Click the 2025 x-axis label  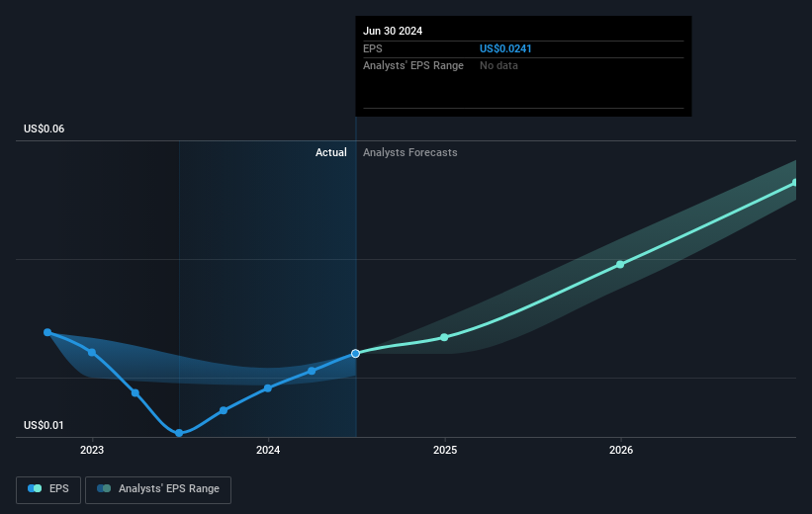(x=445, y=451)
